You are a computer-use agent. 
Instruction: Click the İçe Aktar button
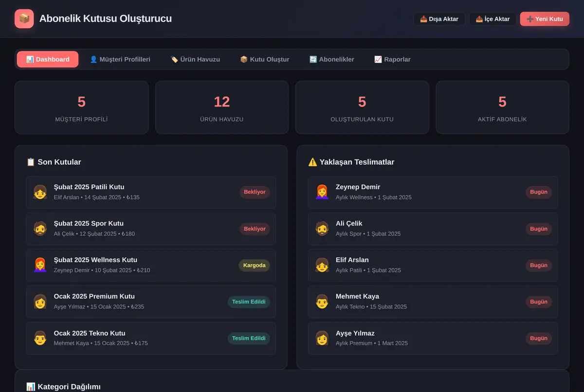pyautogui.click(x=493, y=19)
